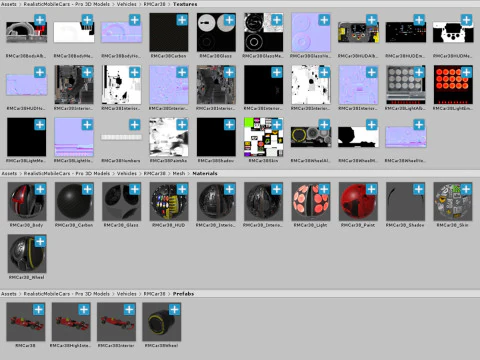This screenshot has height=360, width=480.
Task: Click the plus icon on RMCar38Interior prefab
Action: click(129, 310)
